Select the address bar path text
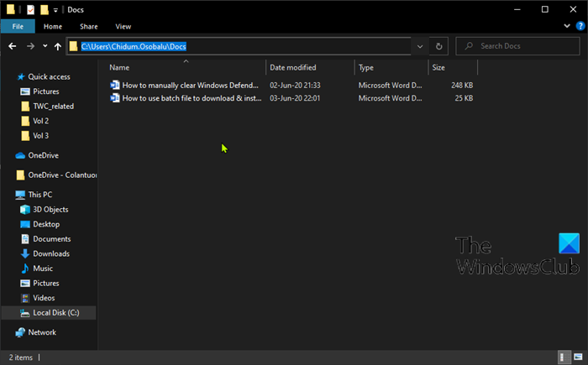The height and width of the screenshot is (365, 588). point(134,46)
